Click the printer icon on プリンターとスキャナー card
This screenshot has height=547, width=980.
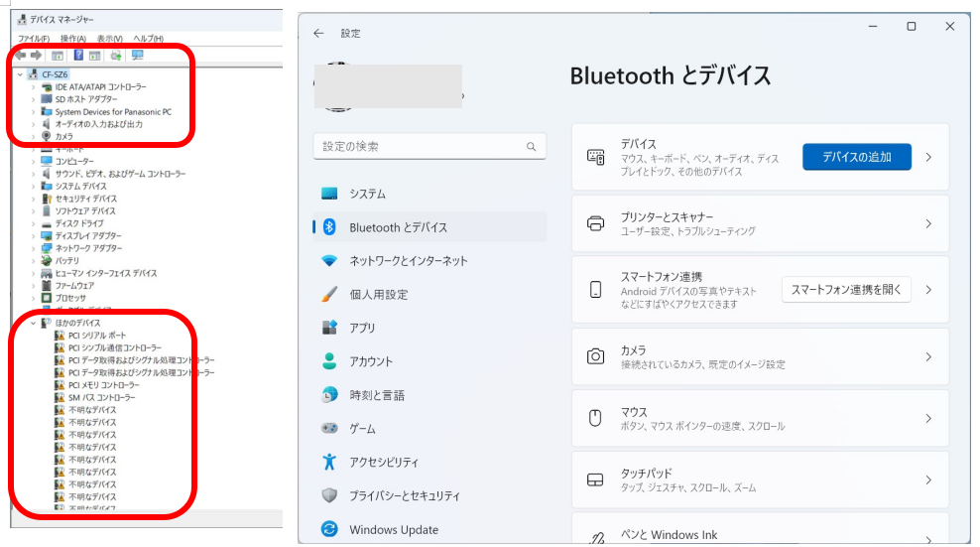coord(595,223)
